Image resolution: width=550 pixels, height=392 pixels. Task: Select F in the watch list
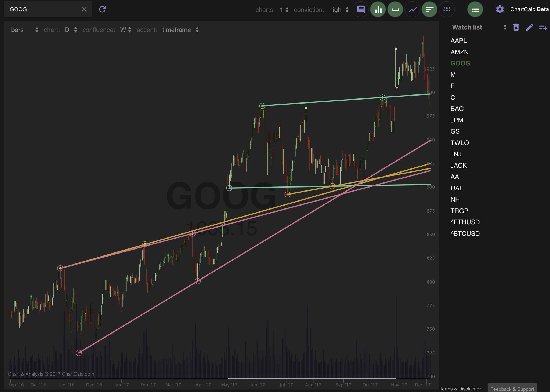pyautogui.click(x=453, y=86)
